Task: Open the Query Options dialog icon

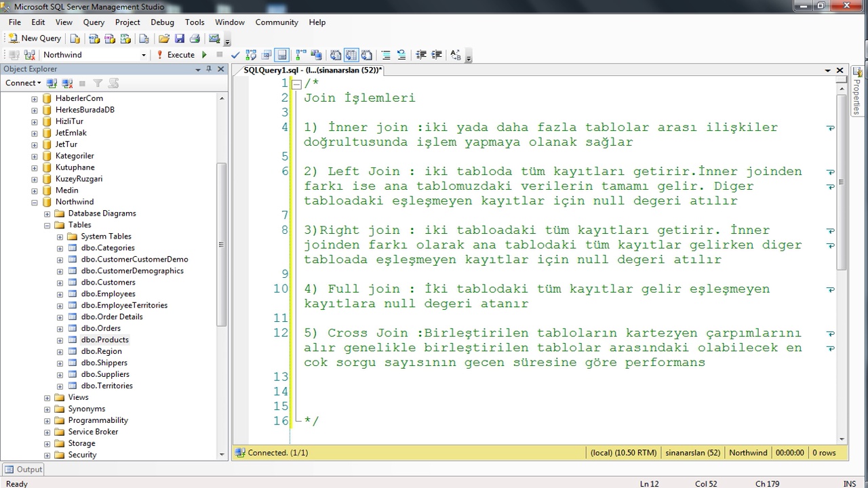Action: pos(267,55)
